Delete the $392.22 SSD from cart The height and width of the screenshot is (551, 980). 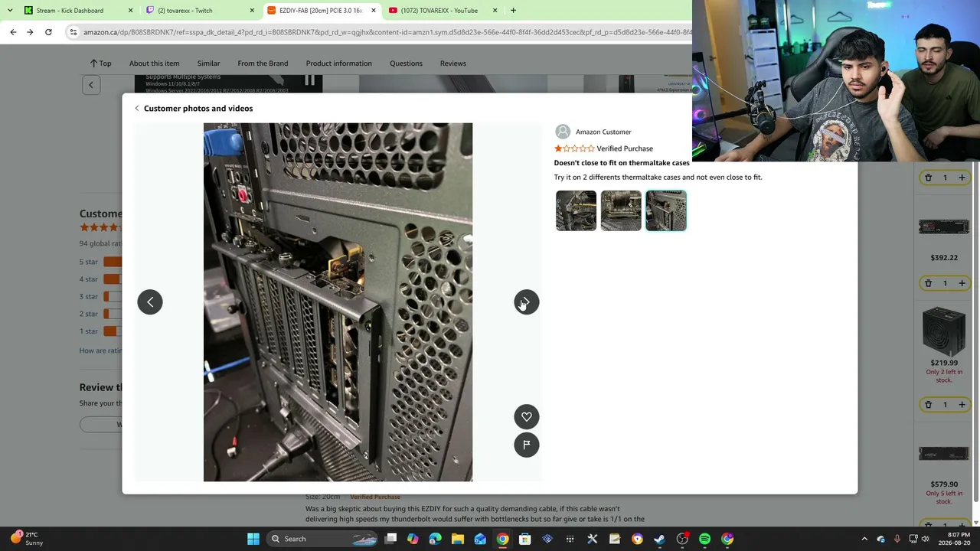click(x=928, y=283)
